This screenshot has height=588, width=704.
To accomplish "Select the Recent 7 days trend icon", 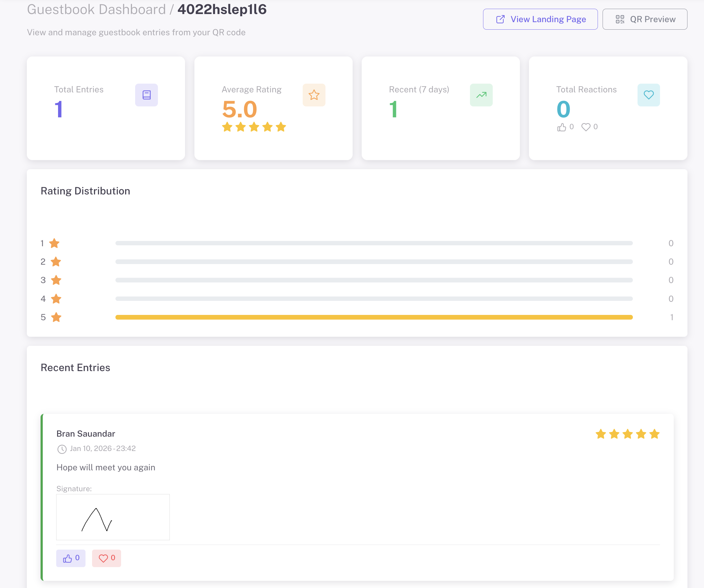I will (481, 95).
